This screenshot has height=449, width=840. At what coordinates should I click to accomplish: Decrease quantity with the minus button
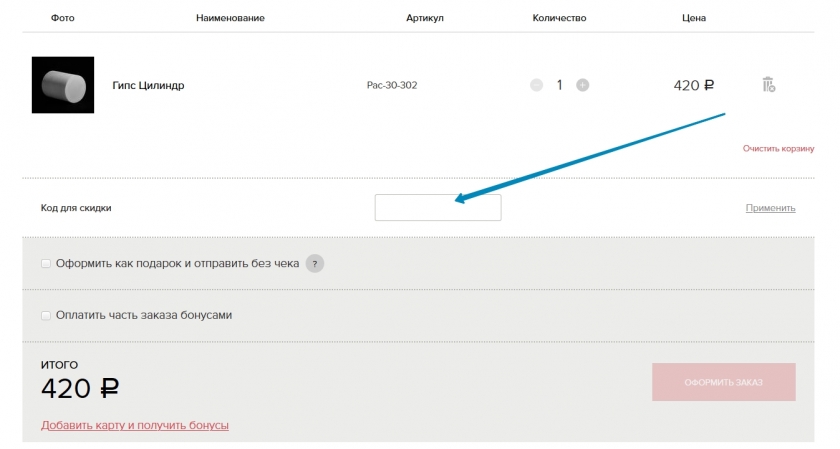(536, 85)
